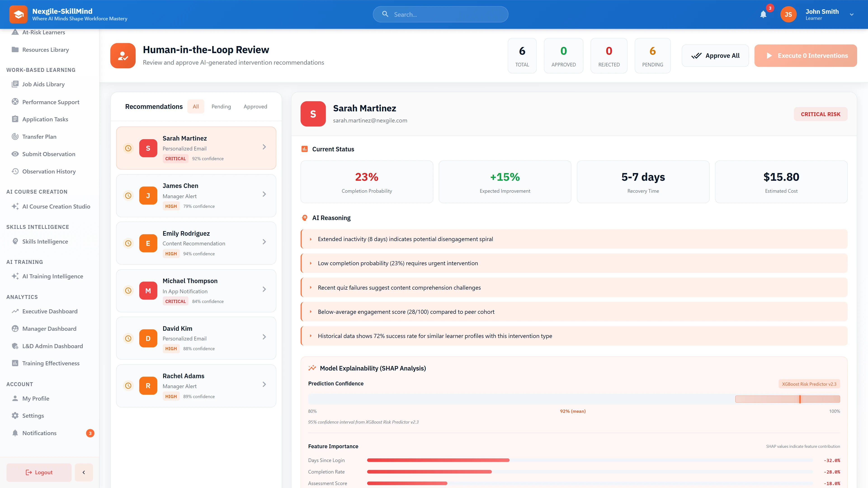Click the Skills Intelligence icon
The height and width of the screenshot is (488, 868).
click(15, 241)
